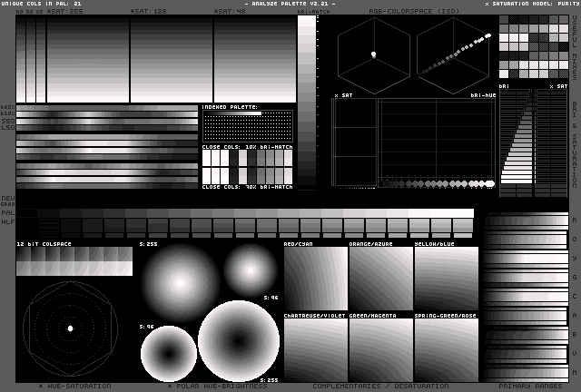Select the Green/Magenta gradient panel

[380, 349]
